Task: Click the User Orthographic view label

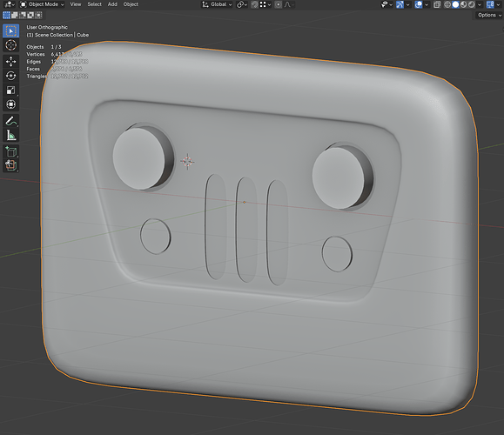Action: coord(47,27)
